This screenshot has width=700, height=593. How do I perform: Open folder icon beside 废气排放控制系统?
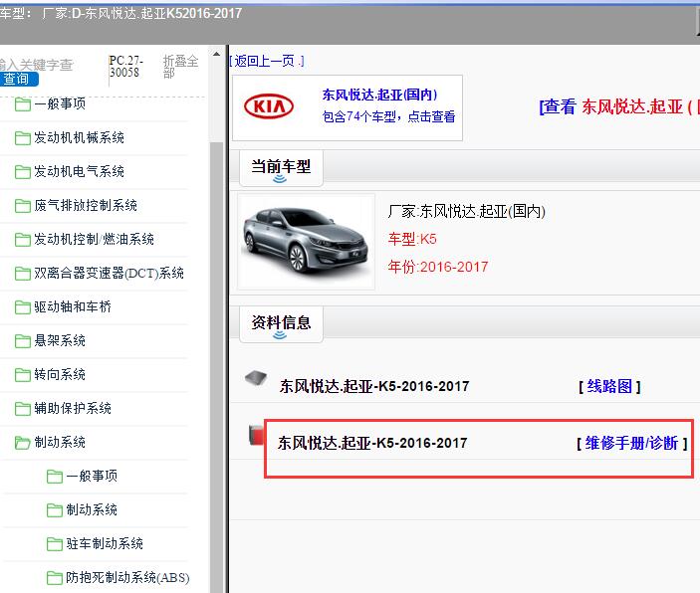(22, 206)
